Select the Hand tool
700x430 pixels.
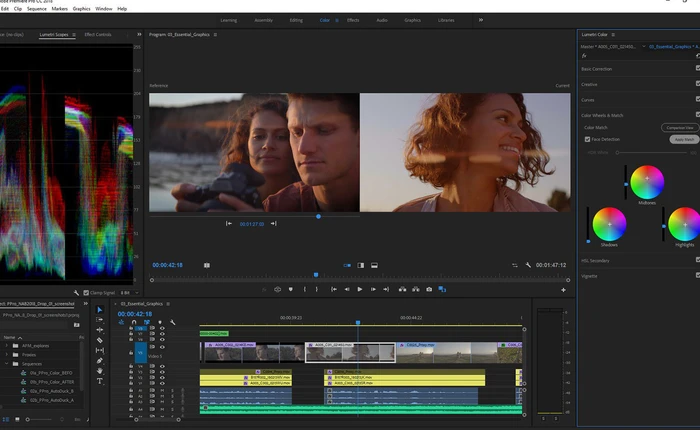(100, 371)
